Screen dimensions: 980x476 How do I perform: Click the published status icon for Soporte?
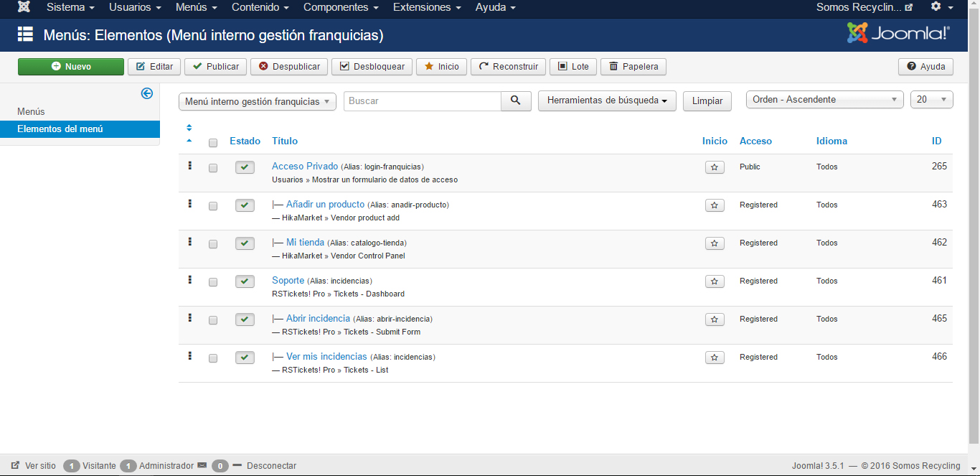[245, 281]
